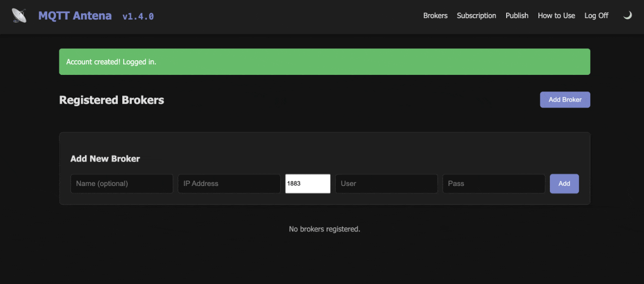The image size is (644, 284).
Task: Open the How to Use page
Action: 556,16
